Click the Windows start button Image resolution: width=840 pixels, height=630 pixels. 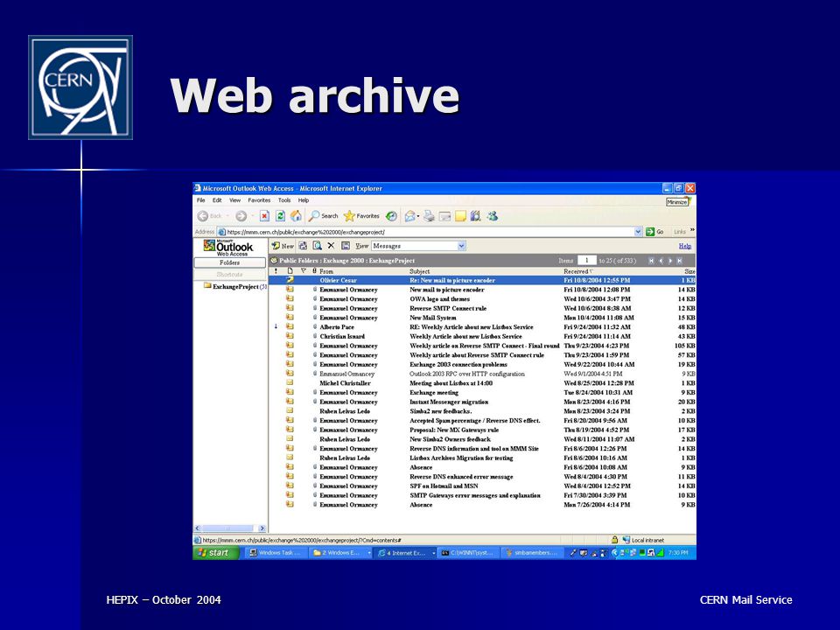coord(215,553)
